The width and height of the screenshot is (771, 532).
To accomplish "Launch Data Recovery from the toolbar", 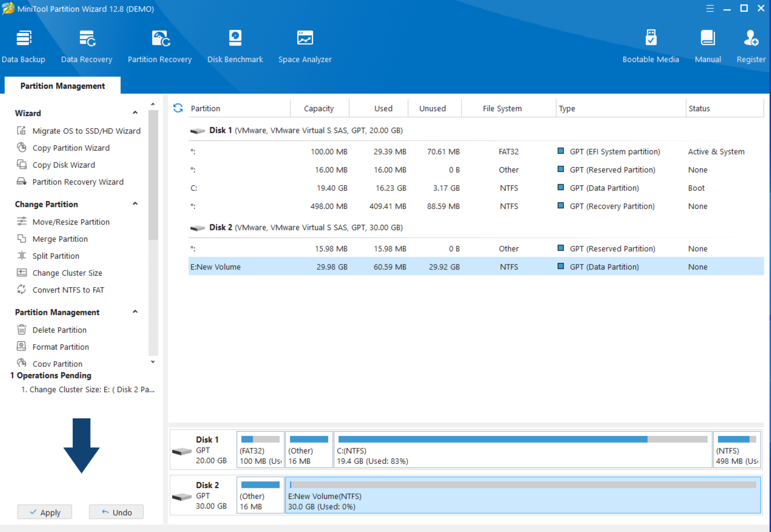I will pyautogui.click(x=87, y=46).
